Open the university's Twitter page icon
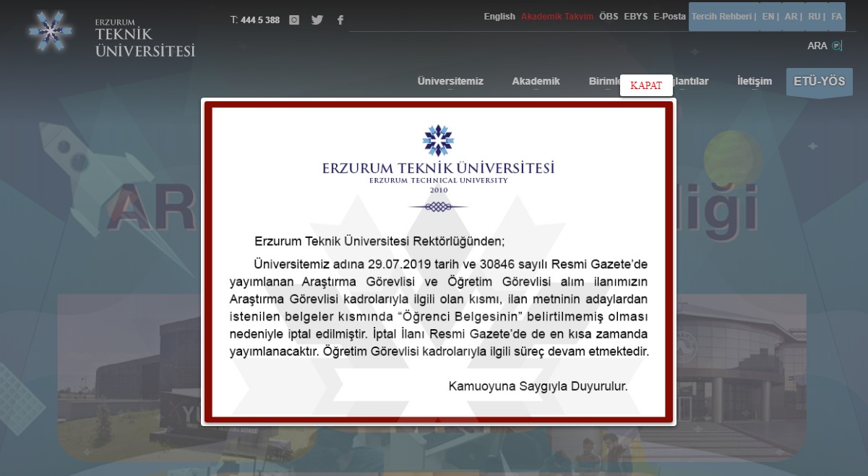868x476 pixels. pyautogui.click(x=317, y=20)
